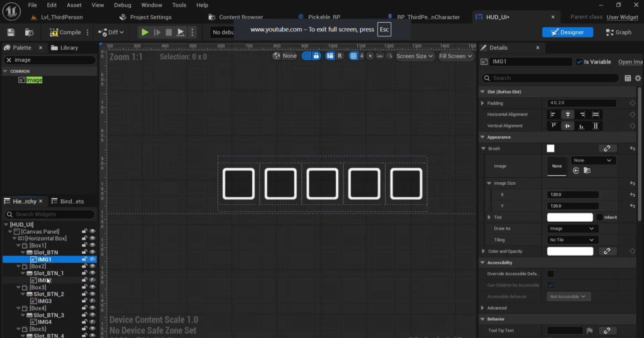Open the Draw As dropdown
Screen dimensions: 644x338
pos(572,229)
